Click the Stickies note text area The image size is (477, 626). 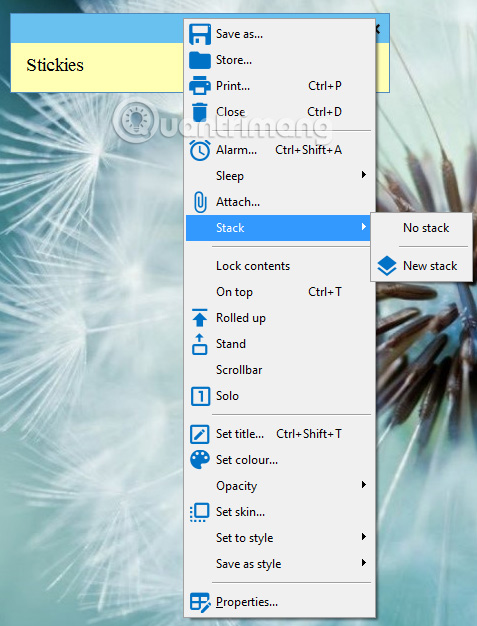pos(97,67)
